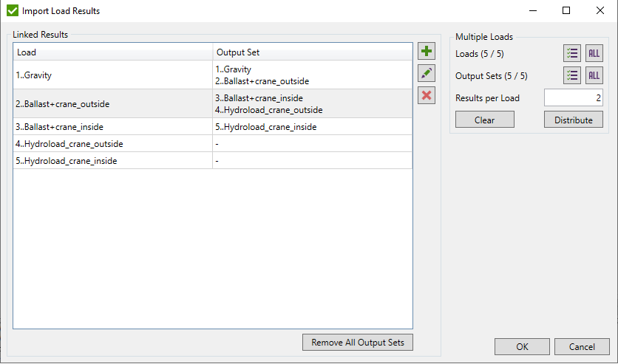Click the Output Set column header
This screenshot has height=364, width=618.
311,52
